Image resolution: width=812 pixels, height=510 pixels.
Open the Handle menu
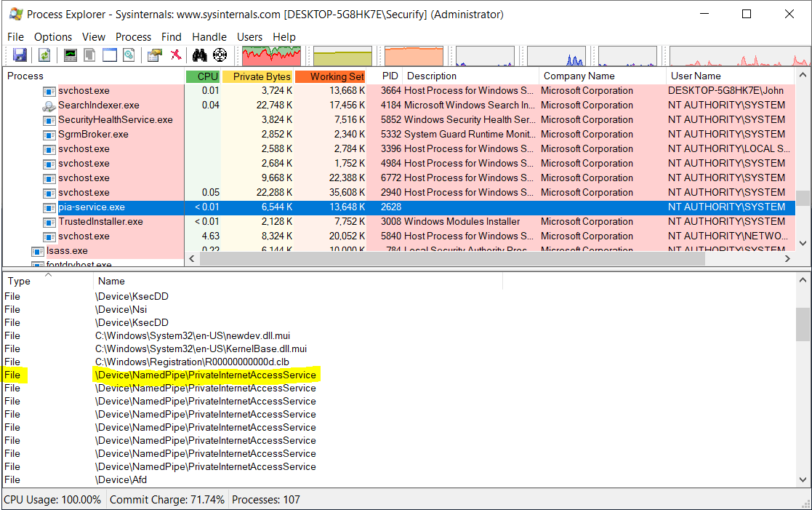209,37
